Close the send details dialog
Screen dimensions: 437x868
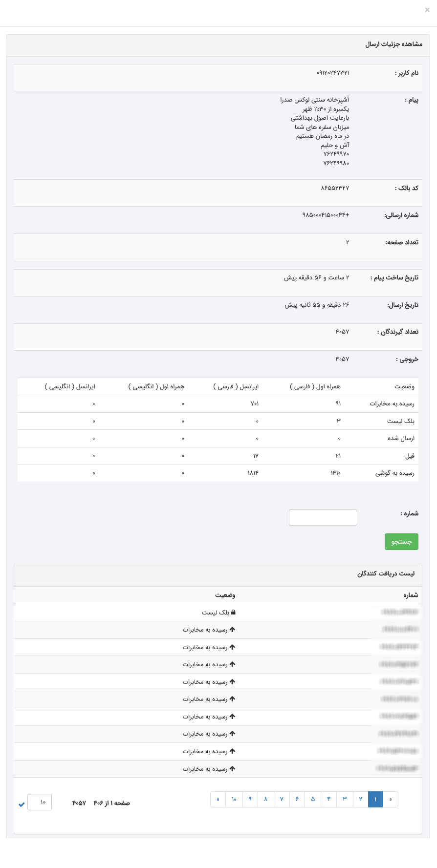click(427, 10)
